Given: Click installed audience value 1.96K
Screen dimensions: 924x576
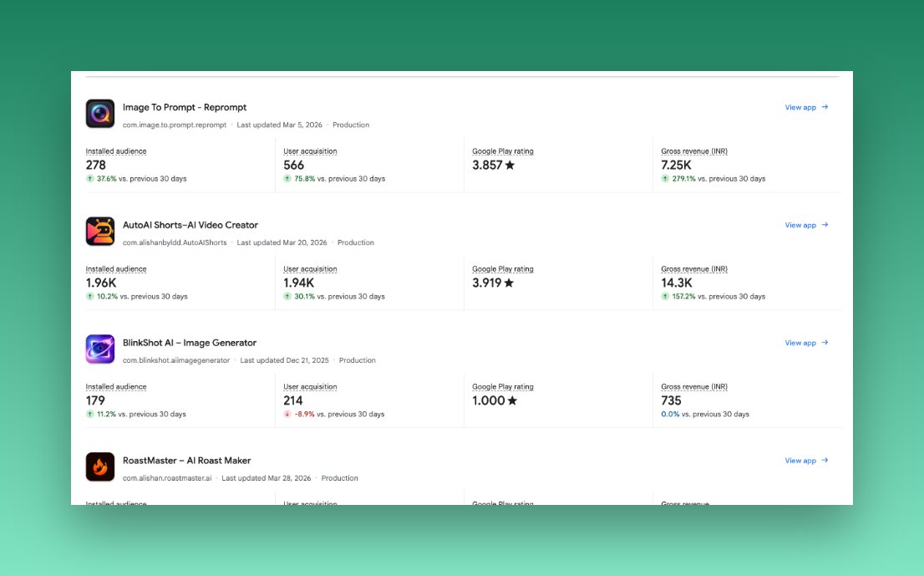Looking at the screenshot, I should click(x=101, y=283).
